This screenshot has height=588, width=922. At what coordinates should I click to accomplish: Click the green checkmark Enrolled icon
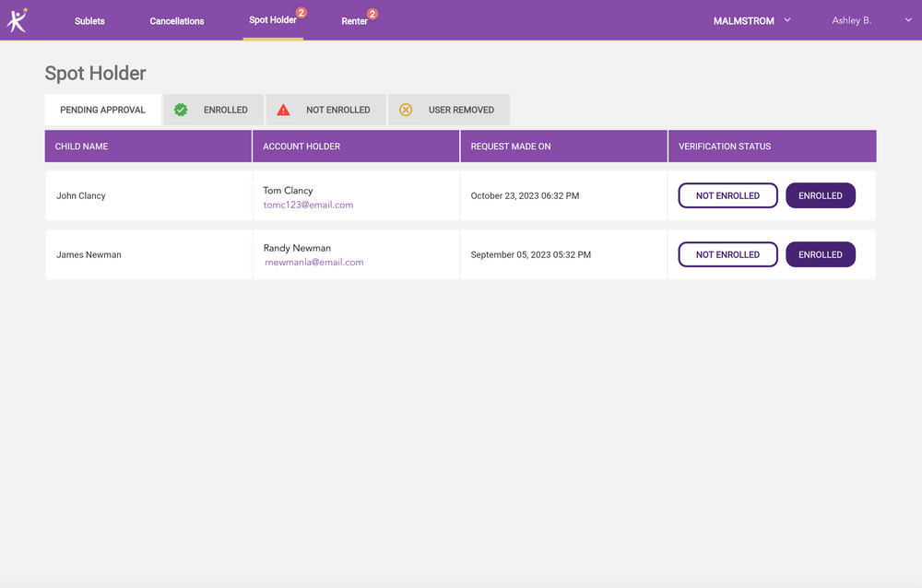[181, 110]
